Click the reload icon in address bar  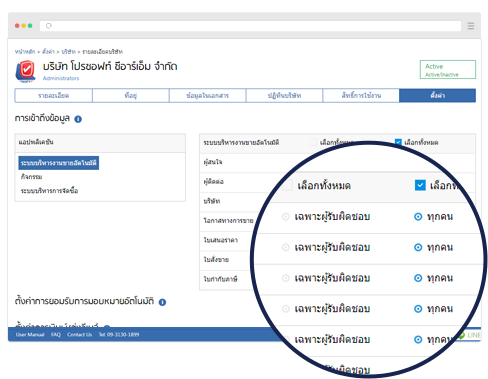pyautogui.click(x=49, y=26)
